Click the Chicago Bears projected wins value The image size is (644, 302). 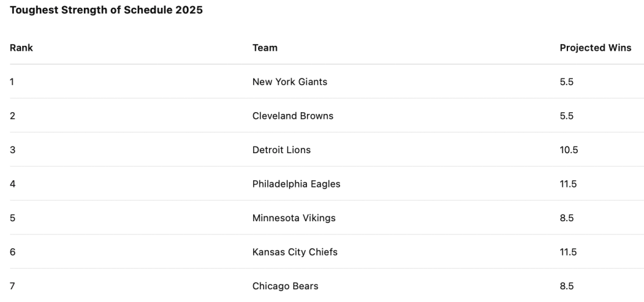(x=566, y=286)
